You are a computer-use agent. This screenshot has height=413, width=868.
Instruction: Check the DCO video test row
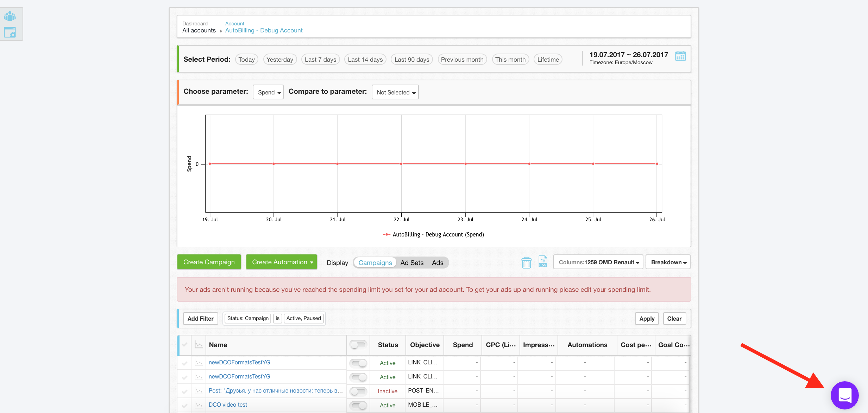(x=184, y=405)
